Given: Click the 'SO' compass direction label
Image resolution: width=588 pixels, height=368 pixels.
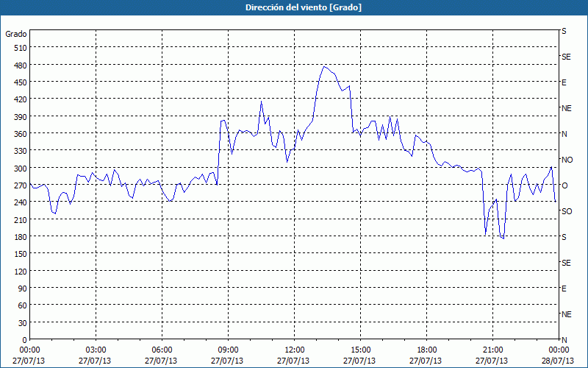Looking at the screenshot, I should coord(567,211).
